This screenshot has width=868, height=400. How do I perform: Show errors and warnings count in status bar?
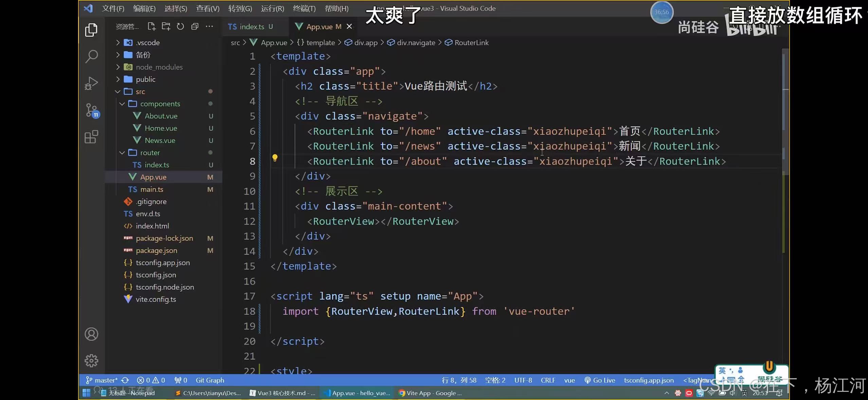click(x=151, y=380)
